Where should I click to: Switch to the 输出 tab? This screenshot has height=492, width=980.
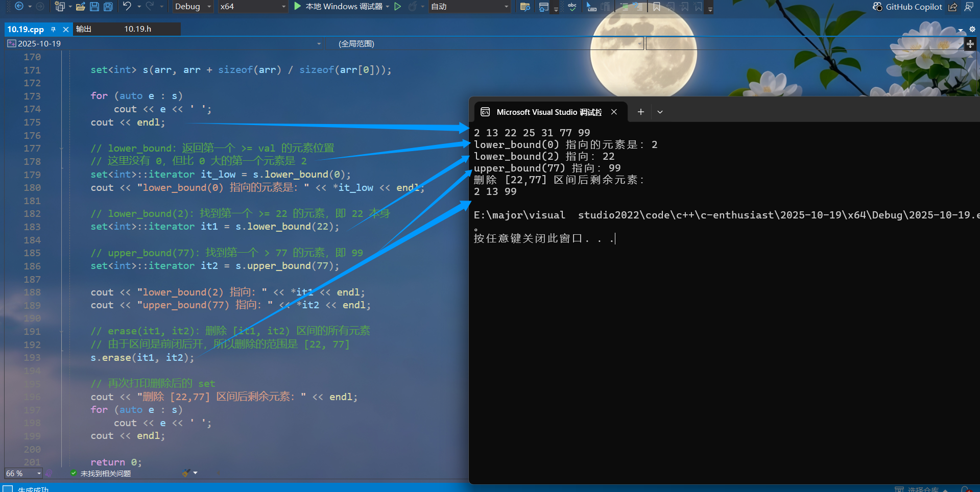83,29
